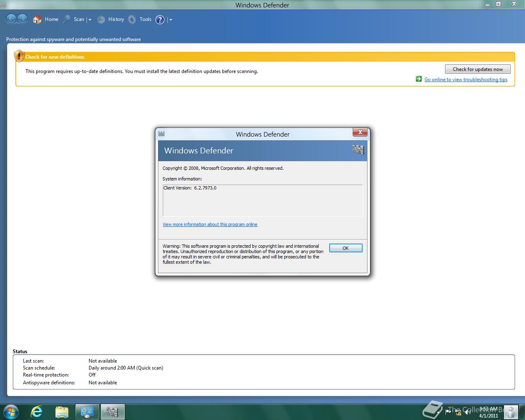This screenshot has width=525, height=420.
Task: Click the taskbar clock showing 4/1/2011
Action: click(488, 412)
